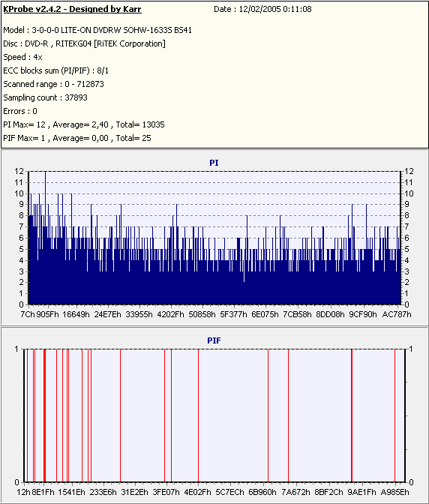Click the PIF red bar near 9AE1Fh
429x504 pixels.
tap(352, 415)
